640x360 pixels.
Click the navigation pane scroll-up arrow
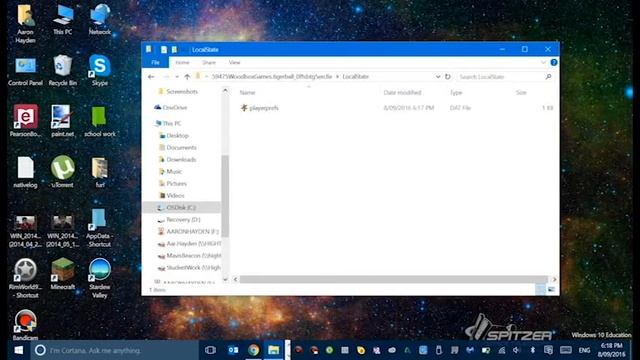pos(225,91)
